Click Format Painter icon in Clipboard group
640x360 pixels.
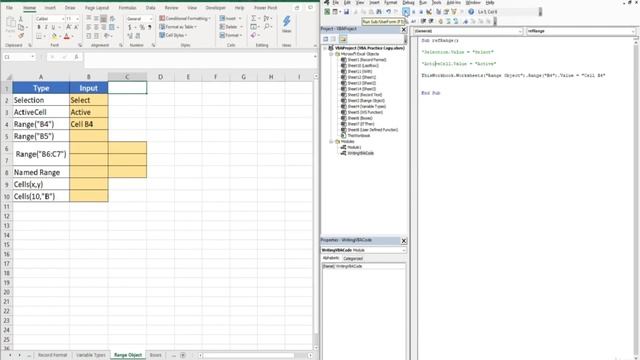point(21,36)
